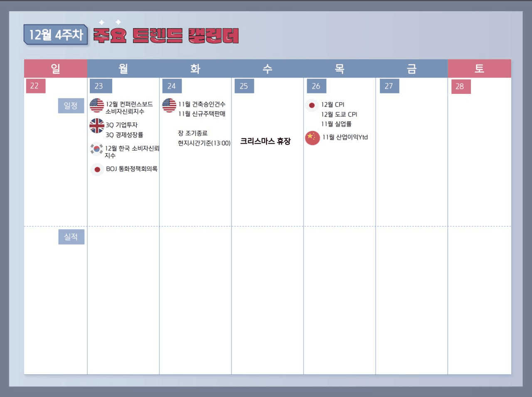
Task: Click the Japan flag icon beside BOJ 통화정책회의록
Action: (97, 169)
